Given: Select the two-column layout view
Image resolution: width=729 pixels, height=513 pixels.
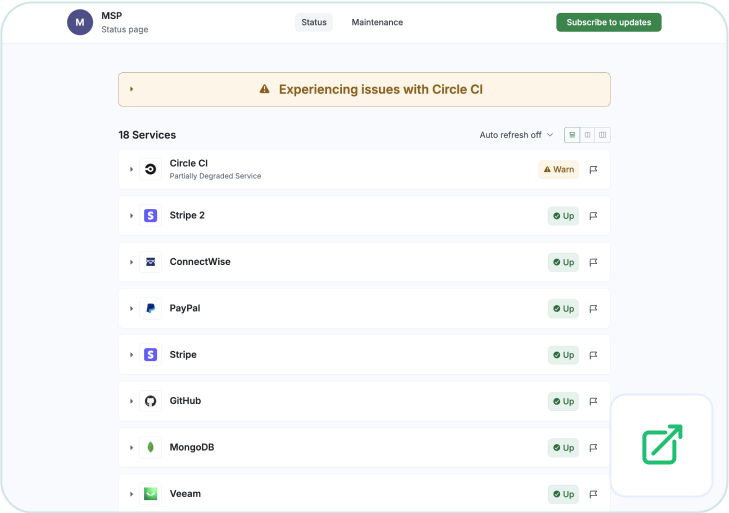Looking at the screenshot, I should pos(587,135).
